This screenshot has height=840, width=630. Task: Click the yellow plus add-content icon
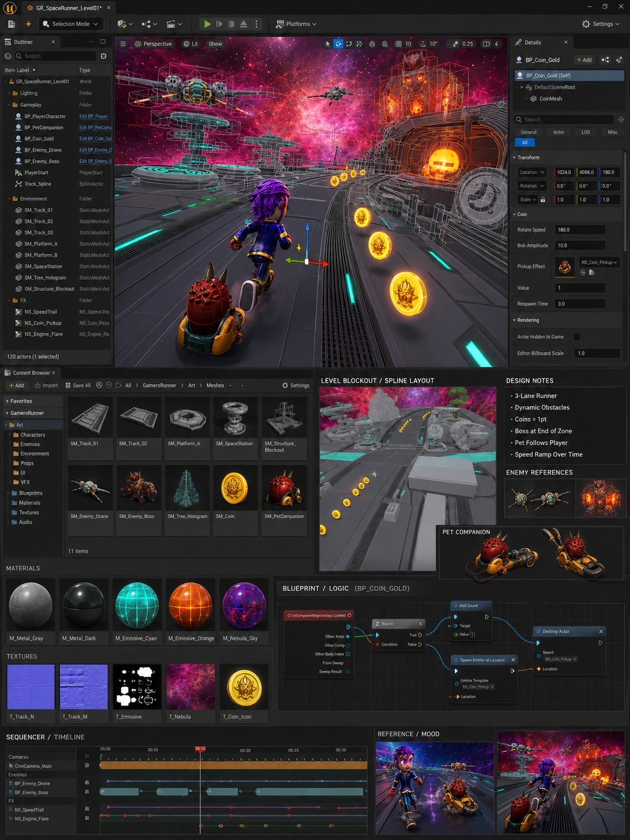click(x=28, y=24)
